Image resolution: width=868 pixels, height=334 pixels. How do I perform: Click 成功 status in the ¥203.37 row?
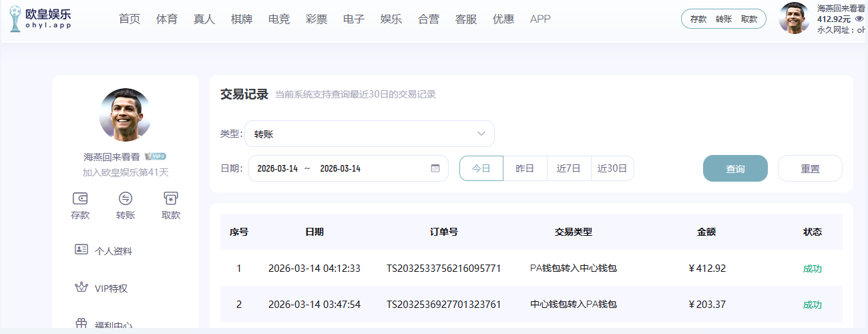pyautogui.click(x=813, y=305)
